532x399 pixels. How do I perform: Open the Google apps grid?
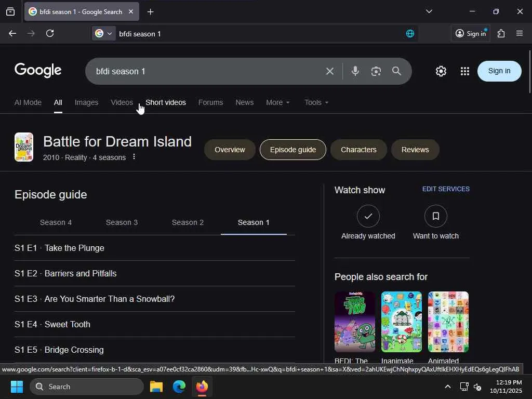coord(465,71)
